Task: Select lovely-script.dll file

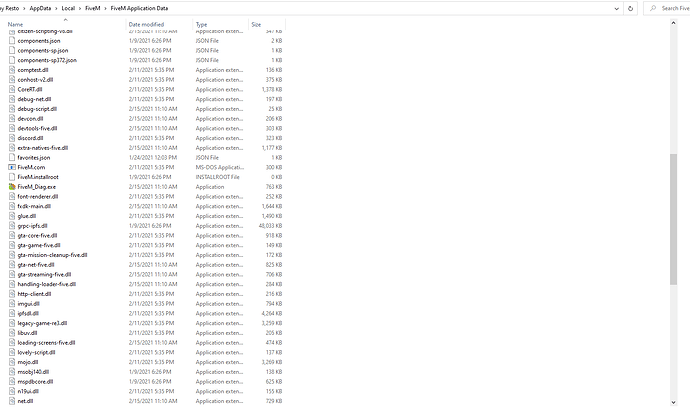Action: [x=37, y=353]
